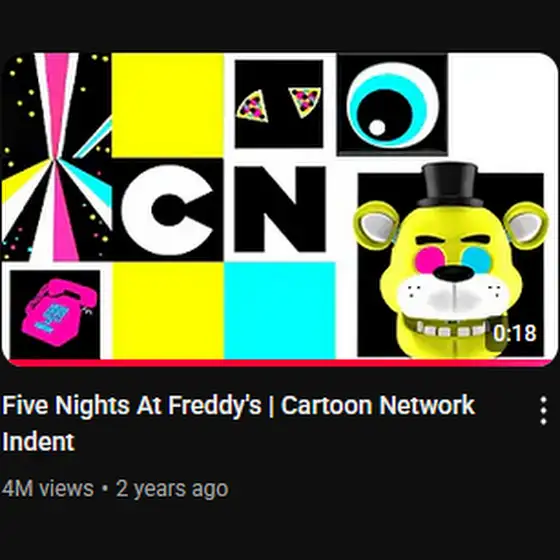The image size is (560, 560).
Task: Click the blue cartoon eye tile
Action: [x=392, y=105]
